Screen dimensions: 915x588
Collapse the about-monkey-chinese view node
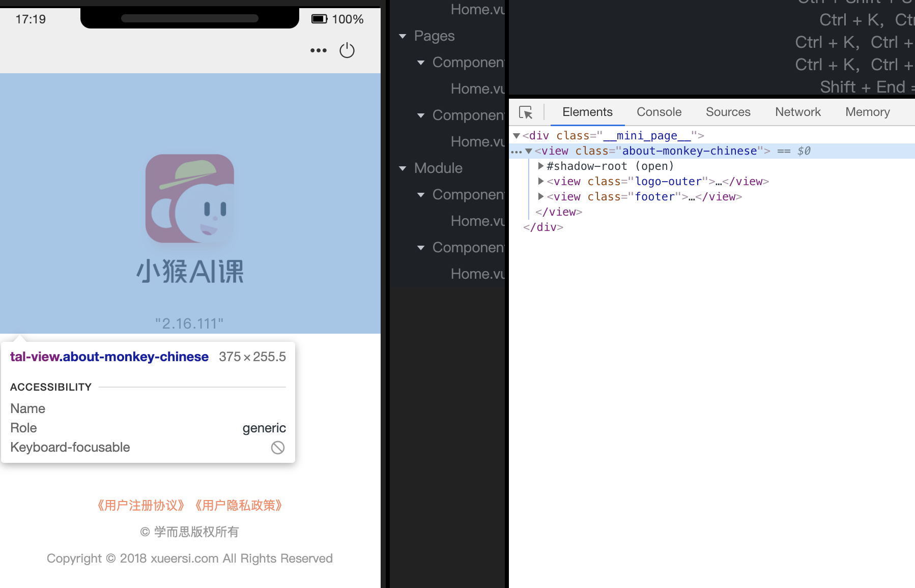point(529,151)
